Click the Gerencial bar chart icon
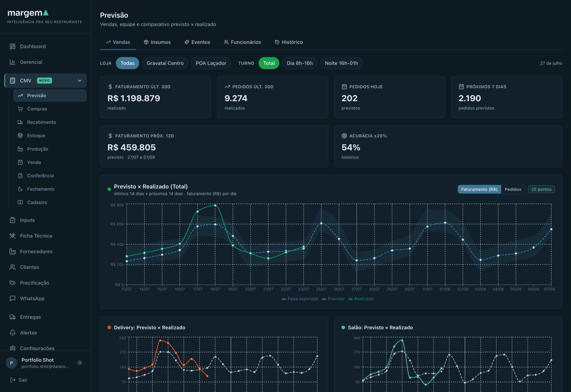 click(x=12, y=62)
